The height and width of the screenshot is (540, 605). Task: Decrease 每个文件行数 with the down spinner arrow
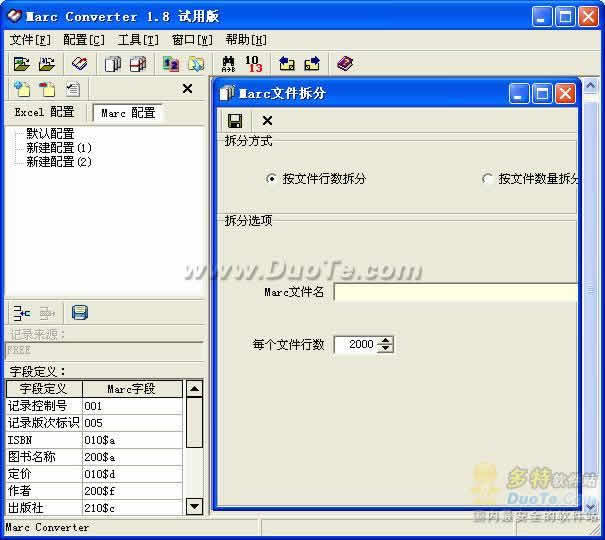point(385,348)
